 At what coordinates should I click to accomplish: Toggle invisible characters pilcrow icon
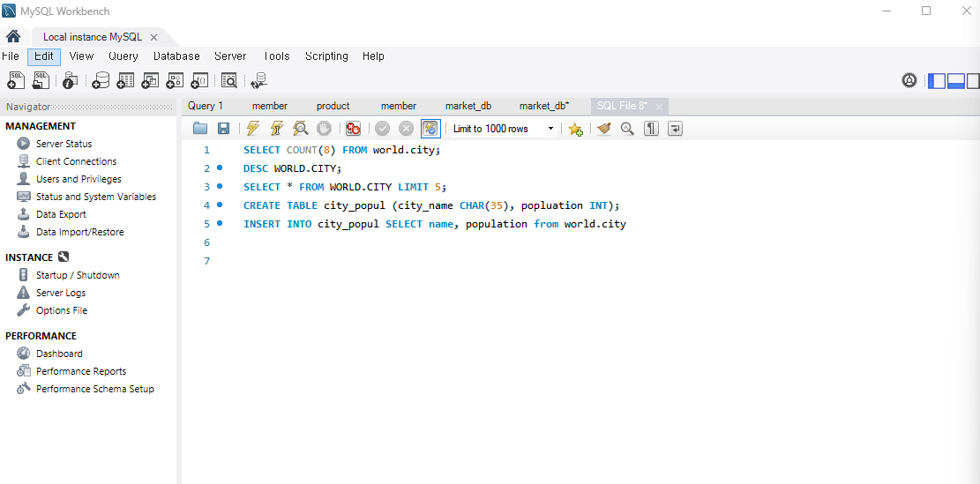(651, 129)
